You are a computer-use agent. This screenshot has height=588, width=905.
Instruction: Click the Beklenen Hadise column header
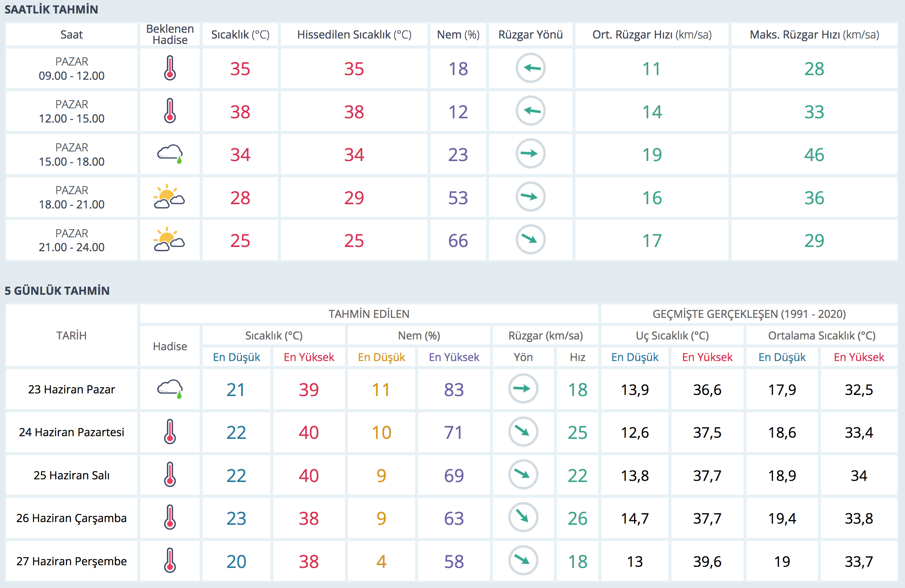point(170,34)
